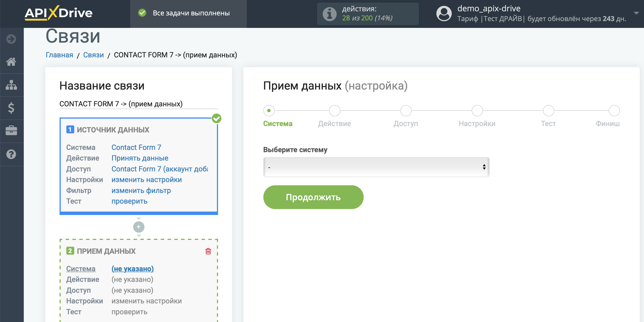Screen dimensions: 644x322
Task: Click the underlined (не указано) system link
Action: click(x=132, y=268)
